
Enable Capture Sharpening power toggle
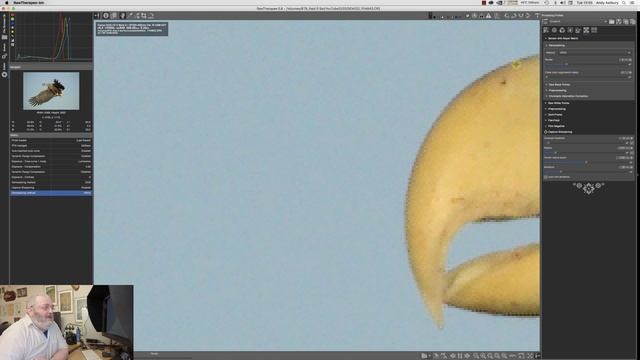point(545,132)
